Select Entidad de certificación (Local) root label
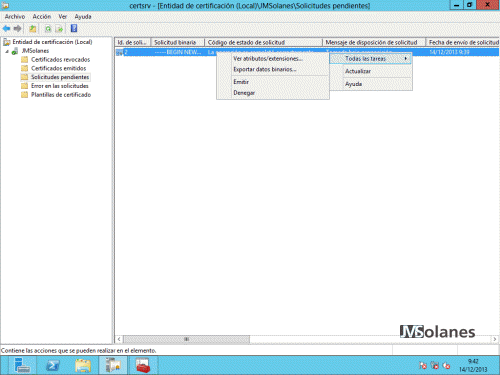 click(x=52, y=42)
